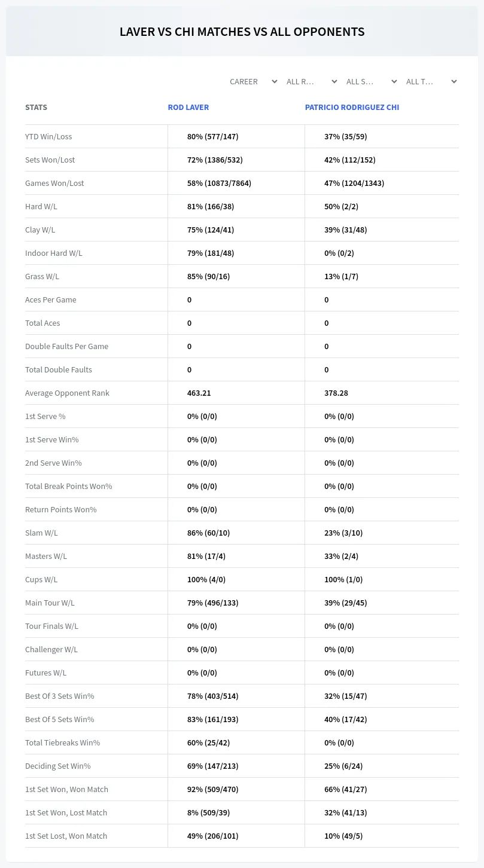Viewport: 484px width, 868px height.
Task: Select the Deciding Set Win% label
Action: pos(57,766)
